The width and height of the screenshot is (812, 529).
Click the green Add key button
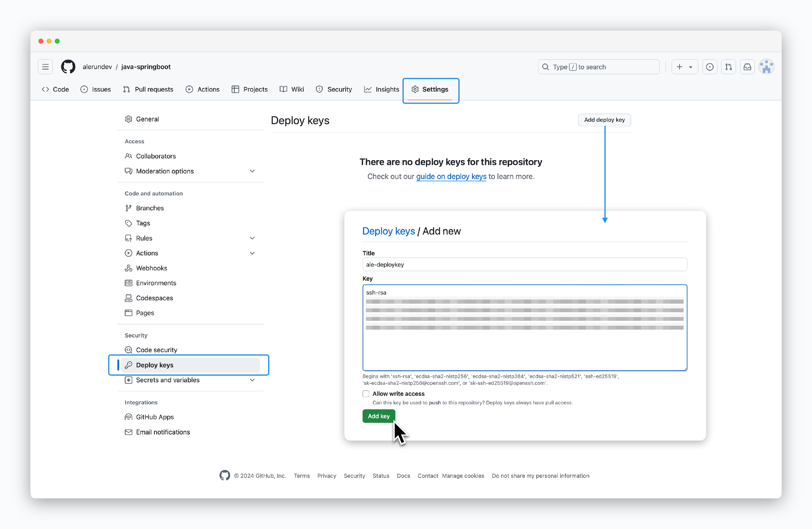pos(379,416)
